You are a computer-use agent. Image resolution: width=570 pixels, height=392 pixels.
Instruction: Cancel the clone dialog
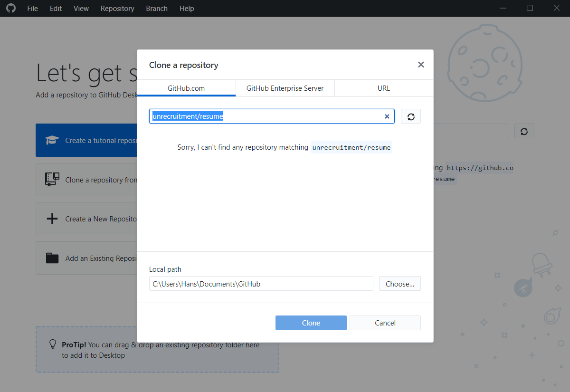point(385,323)
